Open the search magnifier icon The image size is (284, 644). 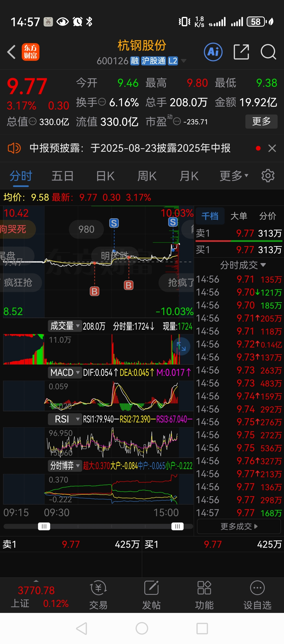tap(268, 52)
